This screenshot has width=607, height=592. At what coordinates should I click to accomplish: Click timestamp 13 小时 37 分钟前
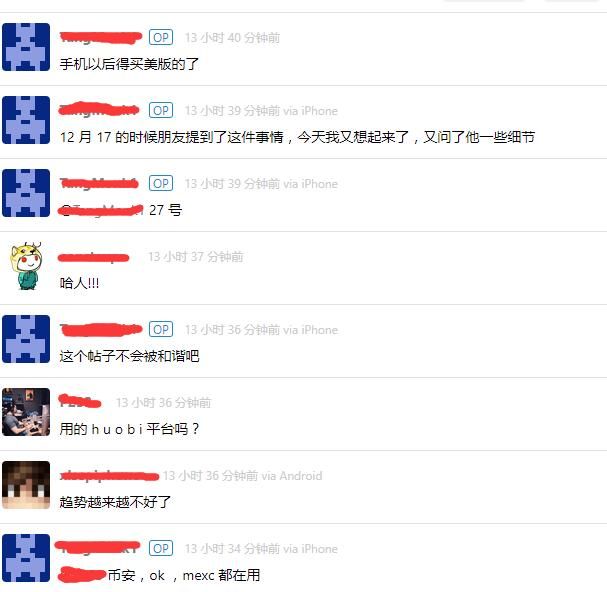[x=195, y=257]
